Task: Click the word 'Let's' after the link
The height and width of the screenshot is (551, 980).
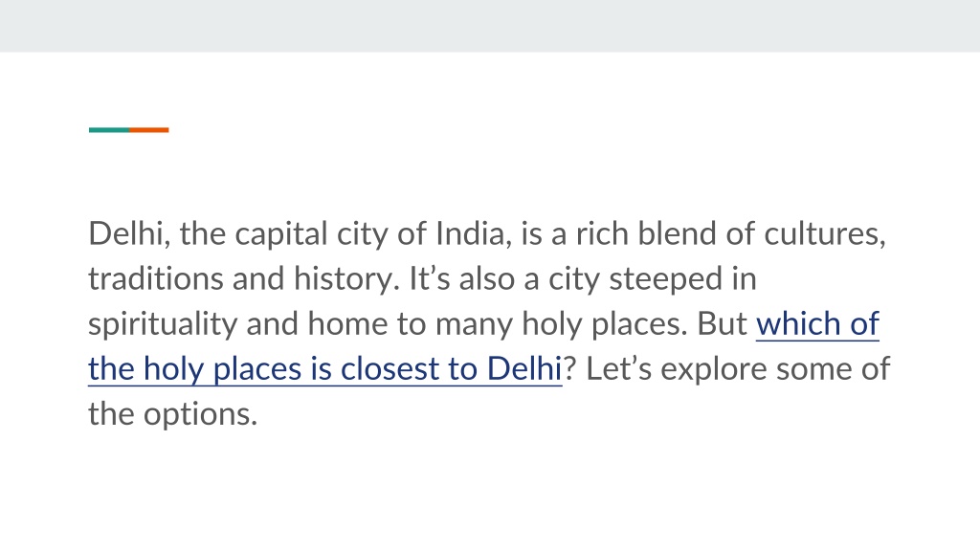Action: click(619, 368)
